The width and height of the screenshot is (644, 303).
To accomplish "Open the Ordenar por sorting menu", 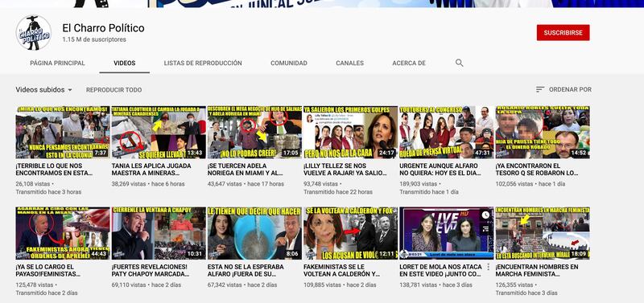I will point(563,89).
